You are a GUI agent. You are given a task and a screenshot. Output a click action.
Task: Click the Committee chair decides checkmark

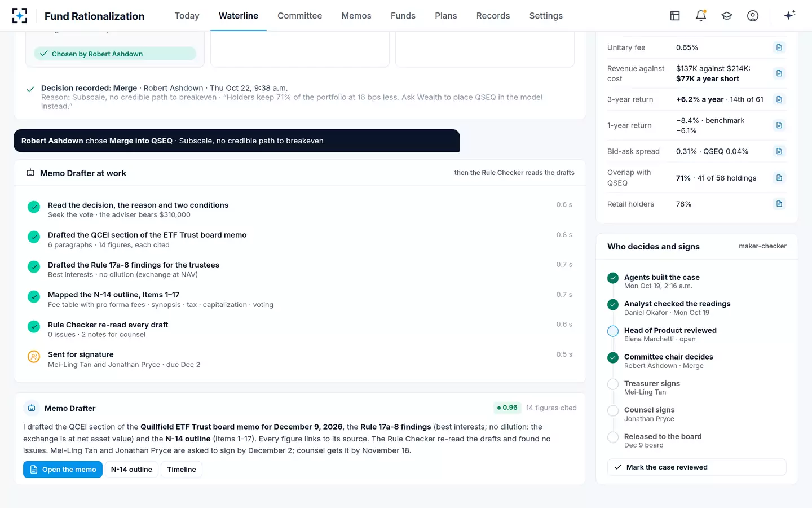[x=613, y=358]
